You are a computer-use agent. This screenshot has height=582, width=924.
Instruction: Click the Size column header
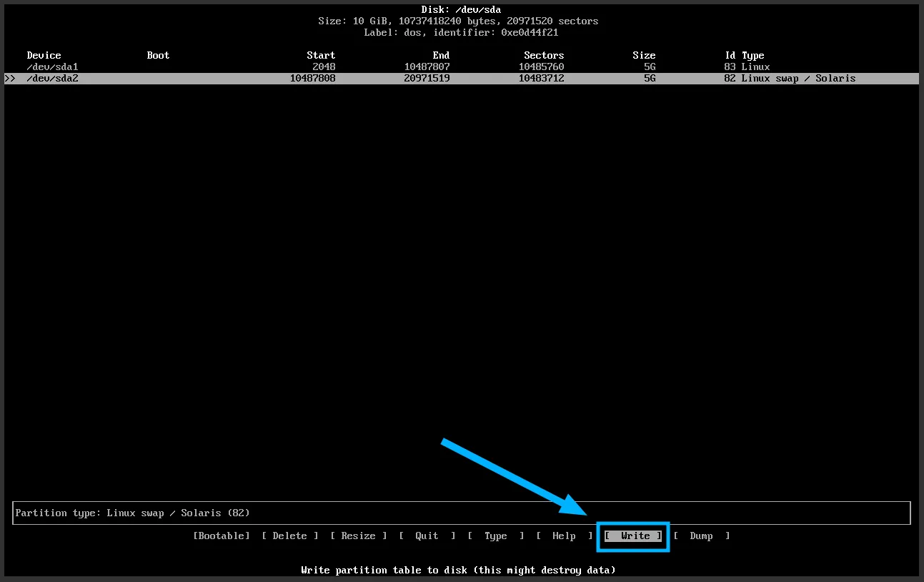coord(644,55)
